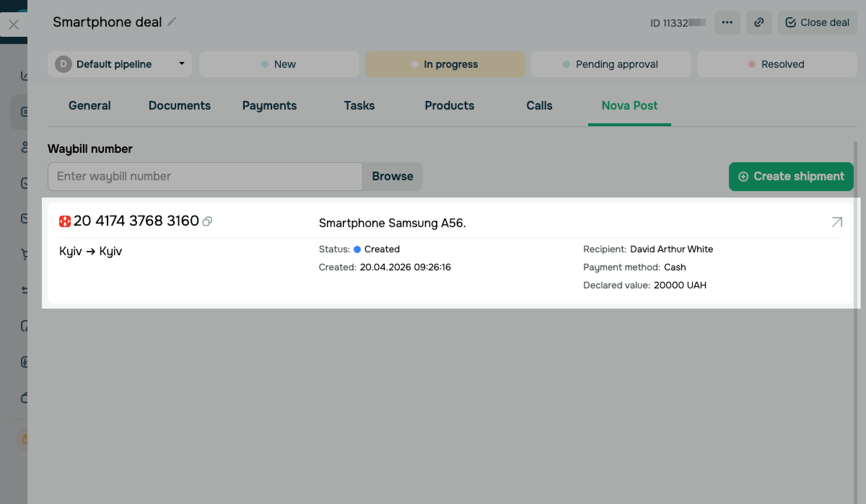
Task: Switch to the General tab
Action: click(89, 106)
